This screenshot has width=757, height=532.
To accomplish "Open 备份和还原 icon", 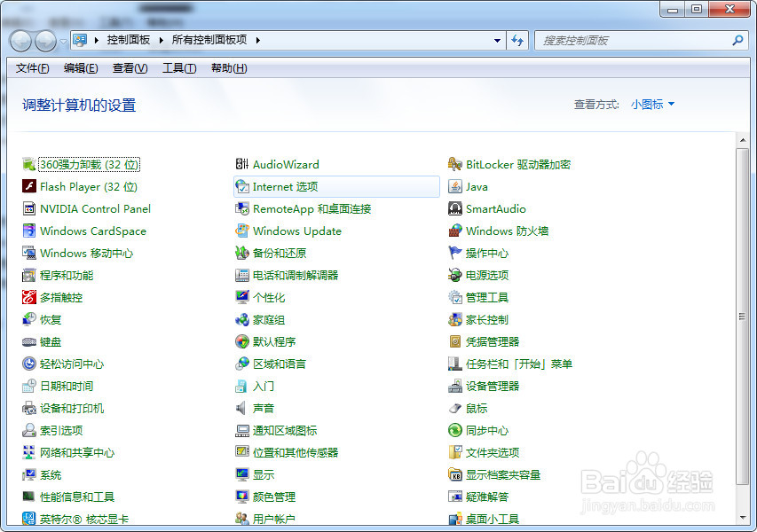I will (242, 254).
